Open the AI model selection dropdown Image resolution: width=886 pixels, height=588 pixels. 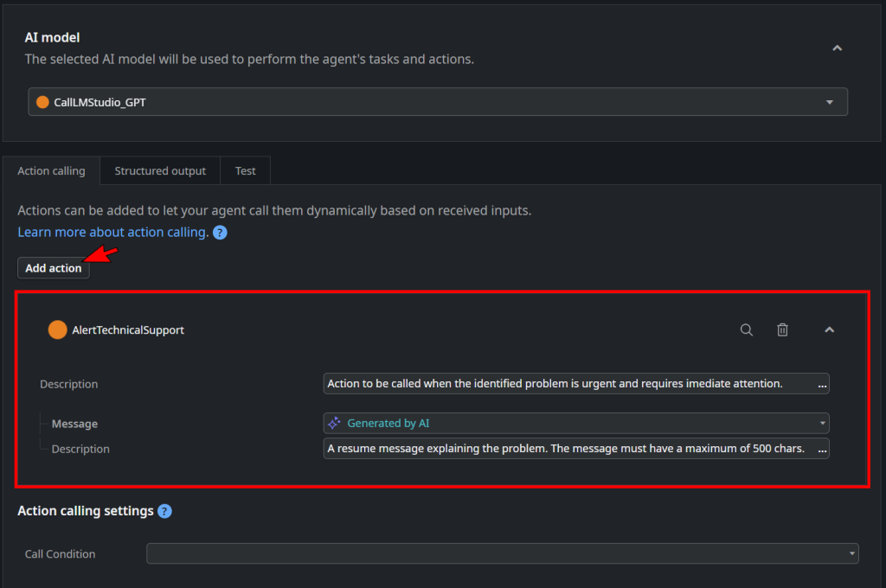point(830,102)
